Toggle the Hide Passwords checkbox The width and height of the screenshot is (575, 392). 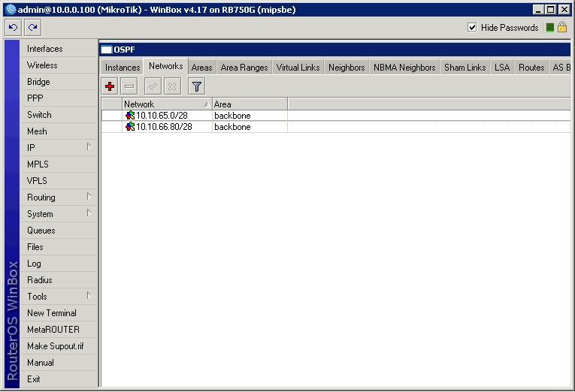point(472,28)
